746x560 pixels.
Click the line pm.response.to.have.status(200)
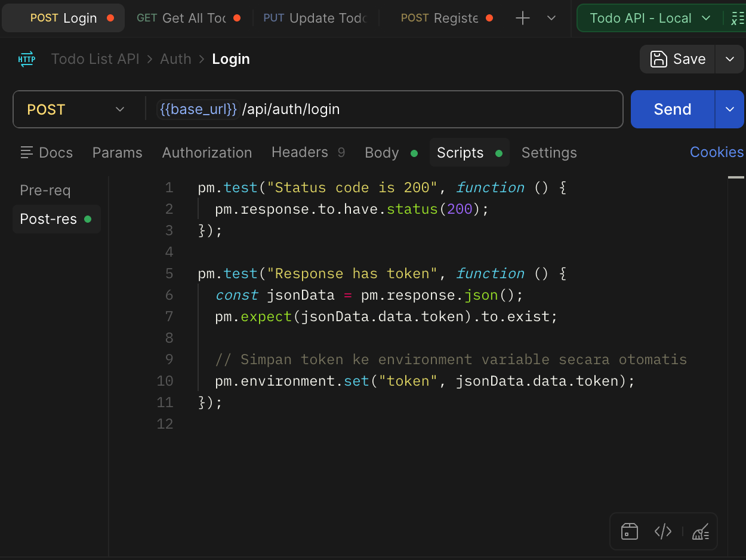click(352, 209)
